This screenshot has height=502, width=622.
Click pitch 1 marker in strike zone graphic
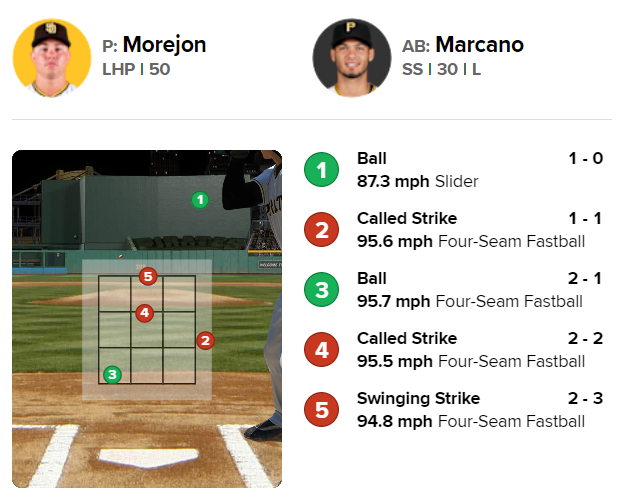(x=200, y=200)
